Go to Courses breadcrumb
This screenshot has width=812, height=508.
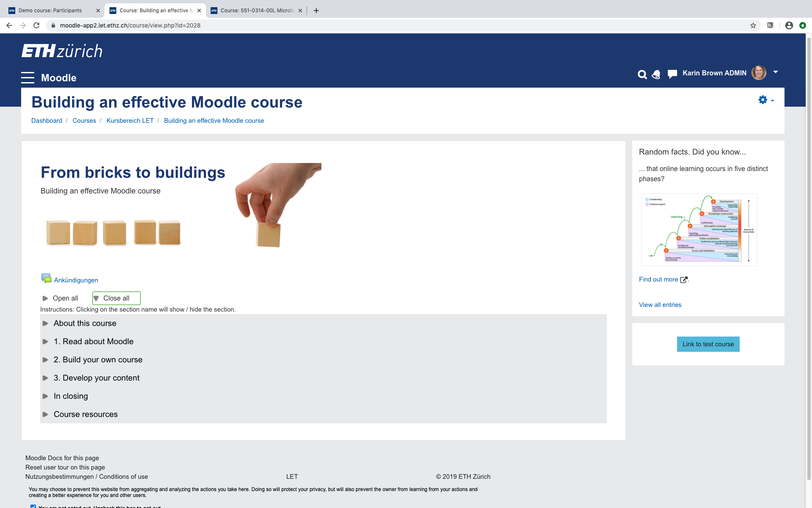(84, 121)
